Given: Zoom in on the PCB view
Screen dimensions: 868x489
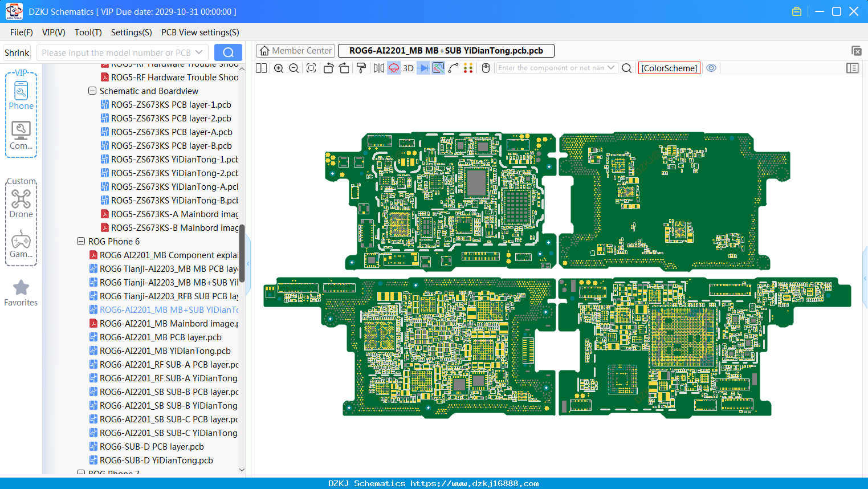Looking at the screenshot, I should (279, 68).
